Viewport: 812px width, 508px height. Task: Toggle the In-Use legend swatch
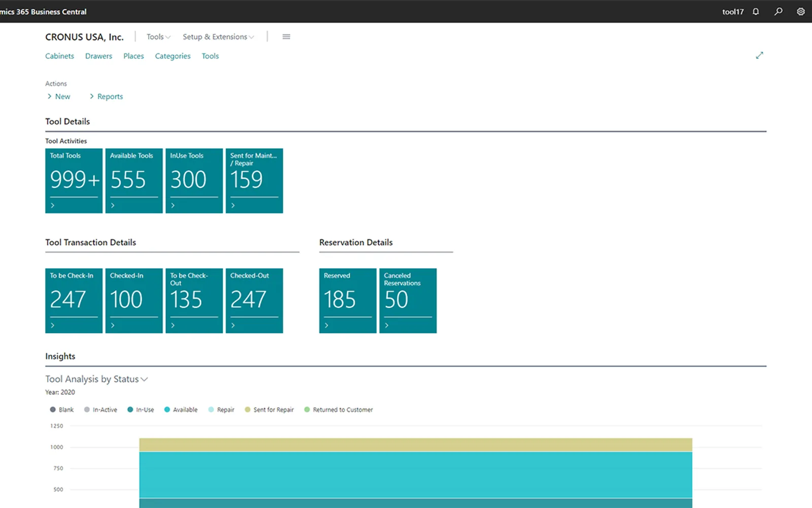click(130, 409)
